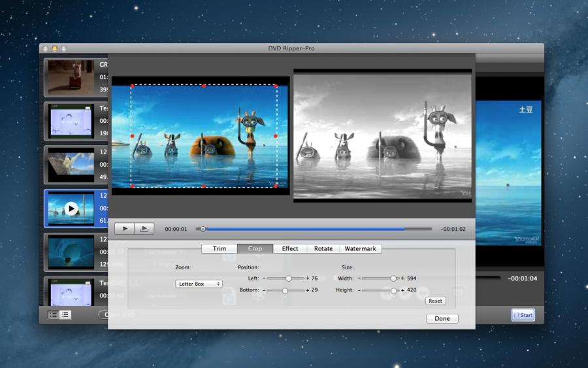
Task: Select the first thumbnail with the brown room scene
Action: [x=71, y=77]
